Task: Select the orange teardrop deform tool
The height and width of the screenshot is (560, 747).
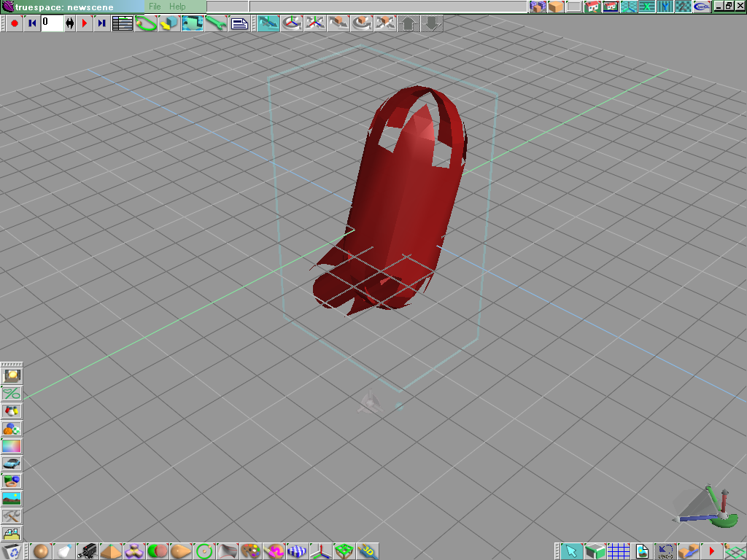Action: coord(182,551)
